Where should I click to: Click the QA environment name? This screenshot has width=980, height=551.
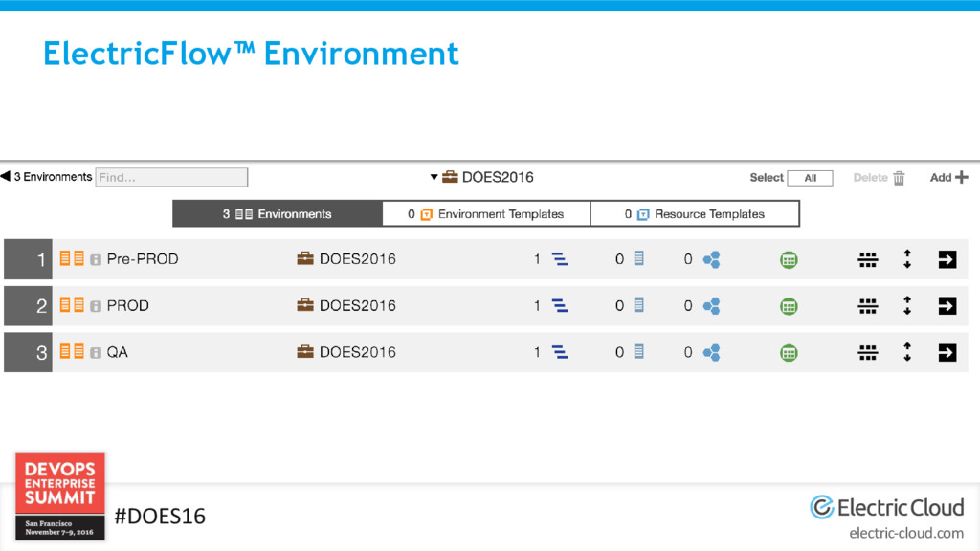(x=118, y=352)
